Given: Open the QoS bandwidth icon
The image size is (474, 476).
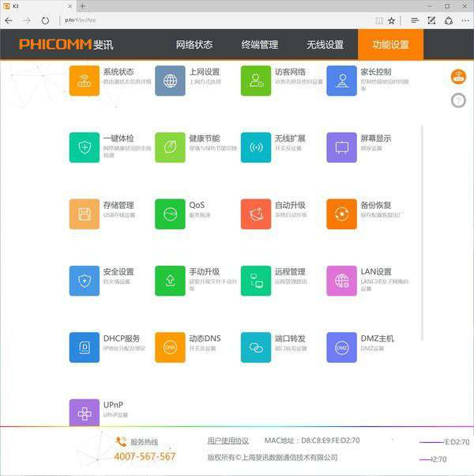Looking at the screenshot, I should click(170, 214).
